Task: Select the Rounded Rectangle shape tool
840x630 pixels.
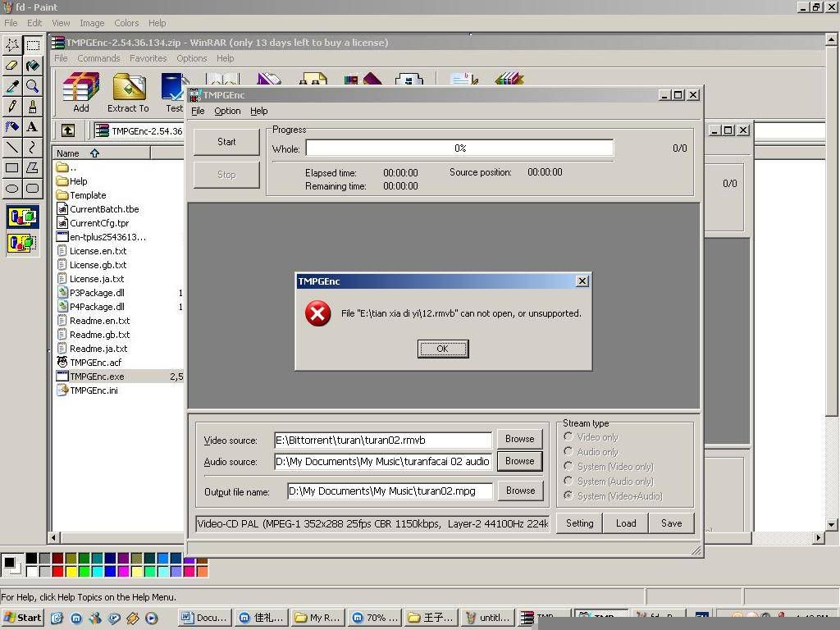Action: pyautogui.click(x=33, y=189)
